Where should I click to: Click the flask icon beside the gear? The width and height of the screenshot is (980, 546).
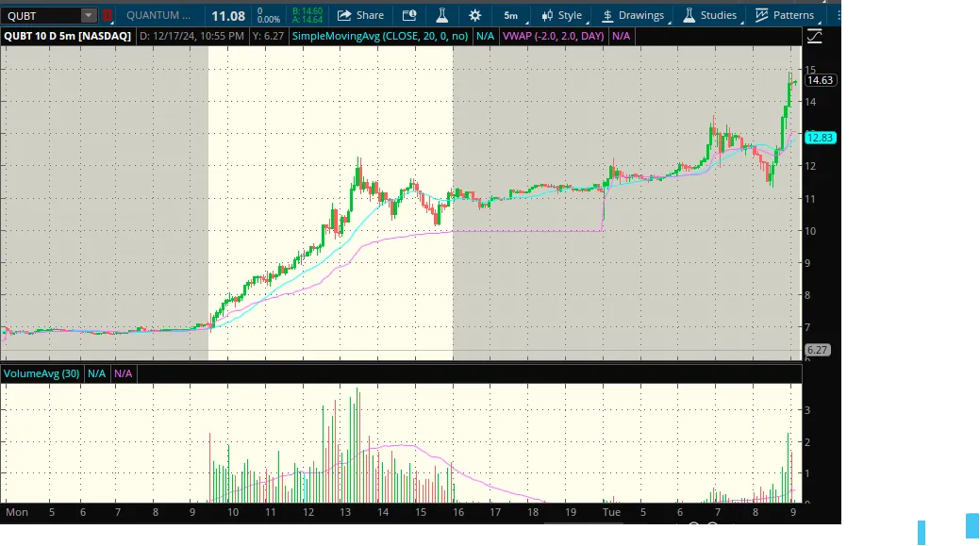click(440, 15)
